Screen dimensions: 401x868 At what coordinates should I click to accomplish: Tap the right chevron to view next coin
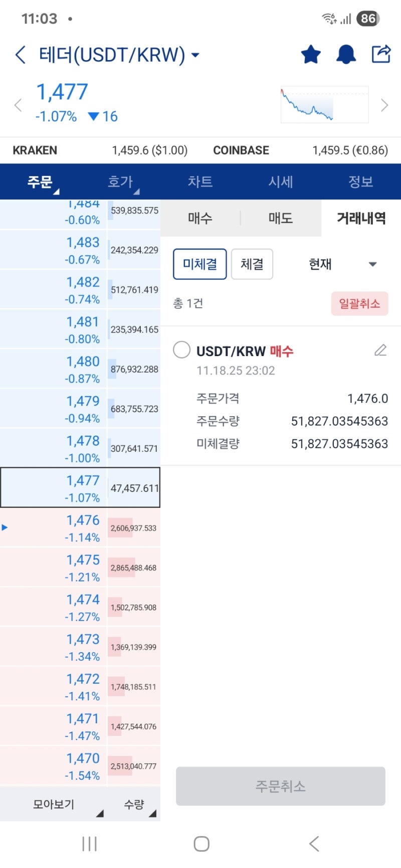[x=384, y=105]
